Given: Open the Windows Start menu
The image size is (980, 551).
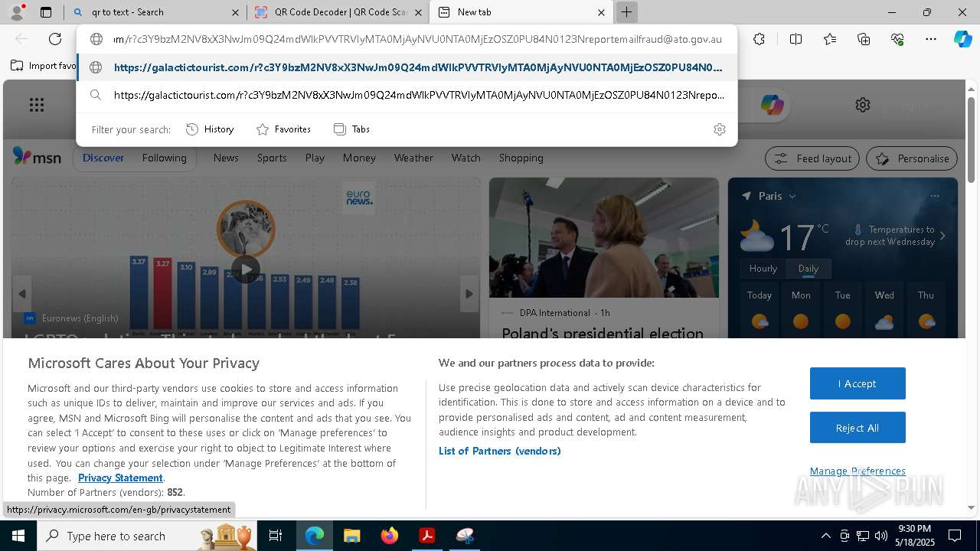Looking at the screenshot, I should click(18, 536).
